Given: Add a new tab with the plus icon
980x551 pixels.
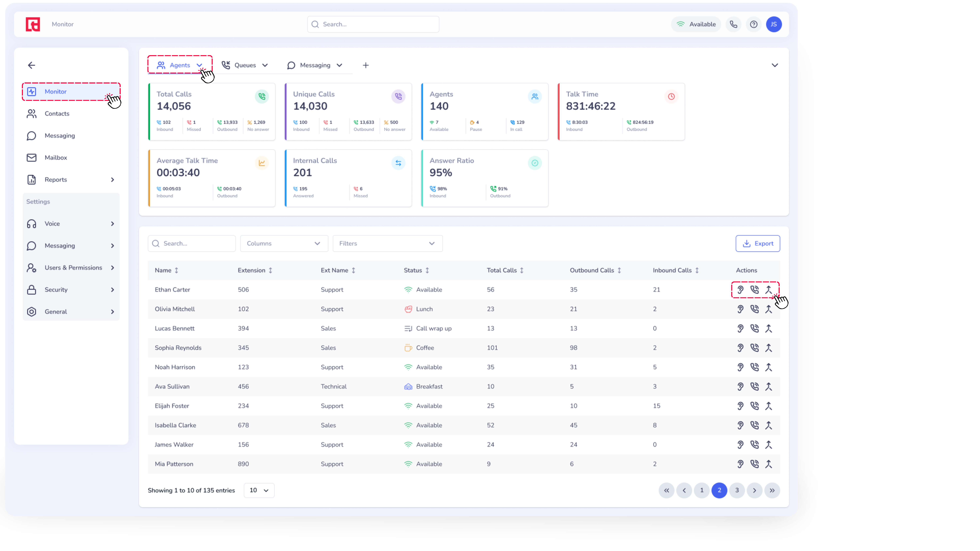Looking at the screenshot, I should (365, 65).
